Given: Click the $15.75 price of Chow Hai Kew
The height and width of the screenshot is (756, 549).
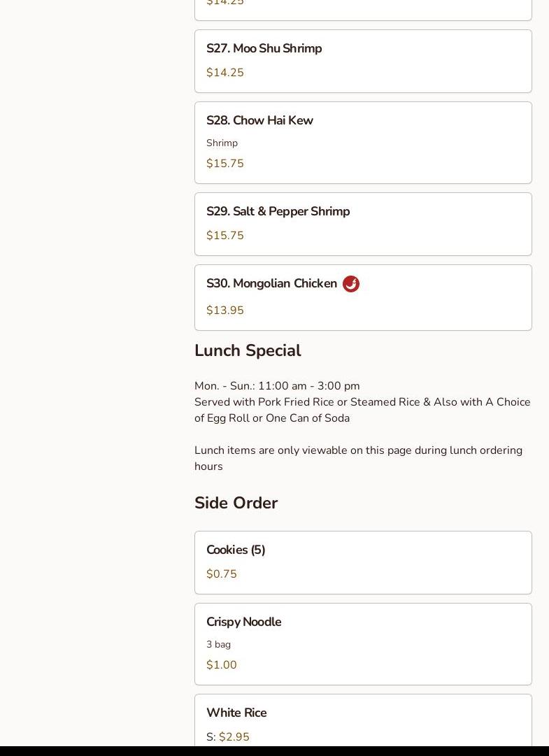Looking at the screenshot, I should click(225, 164).
